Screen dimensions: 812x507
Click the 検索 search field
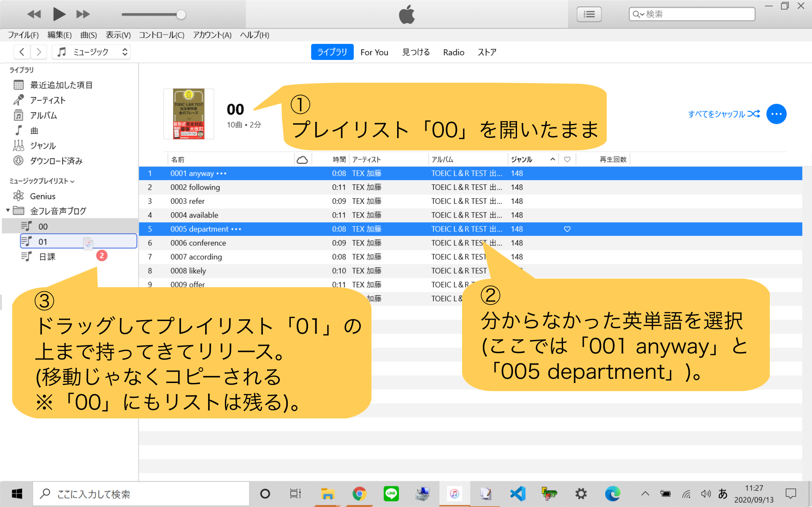pyautogui.click(x=692, y=14)
